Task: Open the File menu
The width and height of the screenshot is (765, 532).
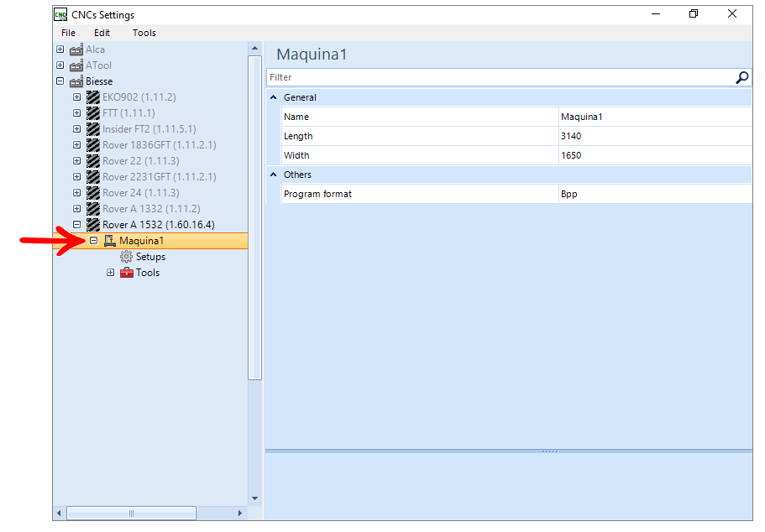Action: (x=68, y=33)
